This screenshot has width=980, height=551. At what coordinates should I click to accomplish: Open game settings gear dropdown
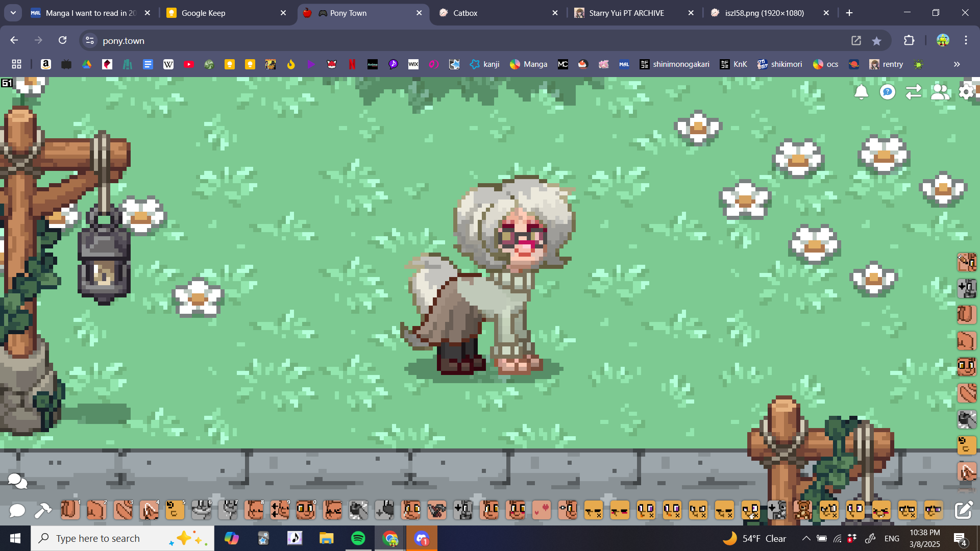pos(966,92)
